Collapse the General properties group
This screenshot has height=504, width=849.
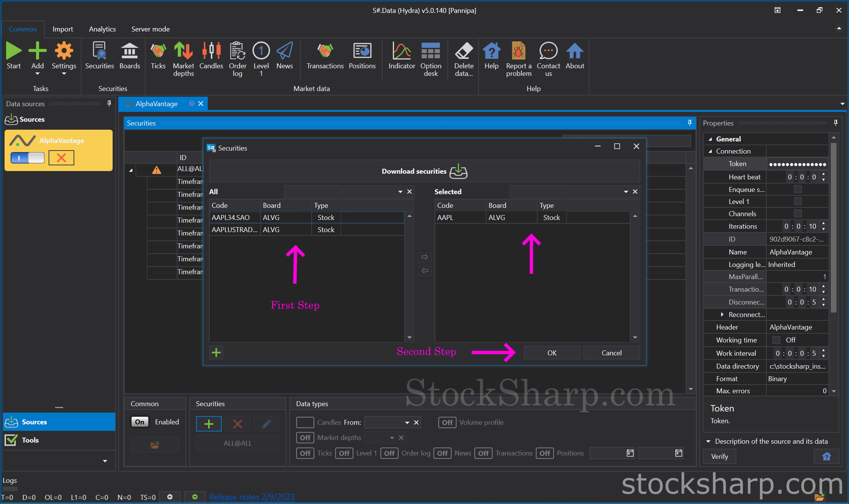(710, 139)
